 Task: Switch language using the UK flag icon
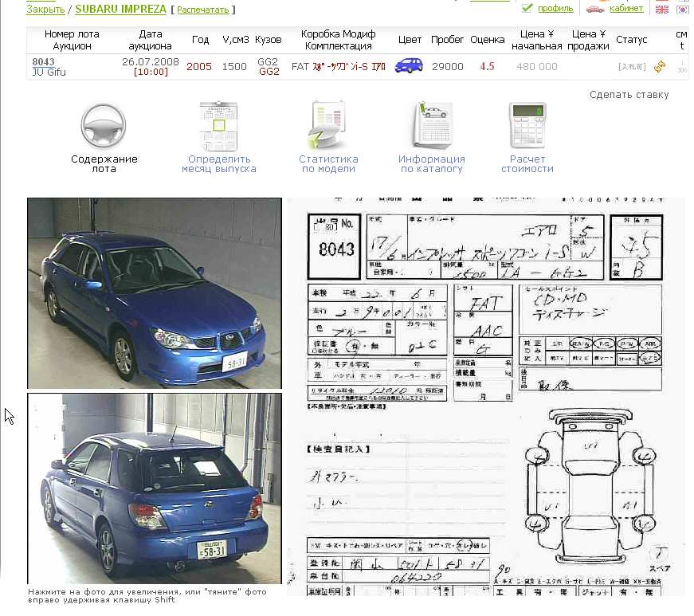pos(662,9)
